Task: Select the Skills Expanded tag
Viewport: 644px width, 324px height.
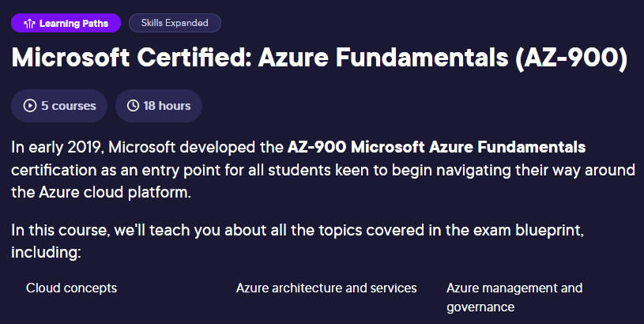Action: 175,23
